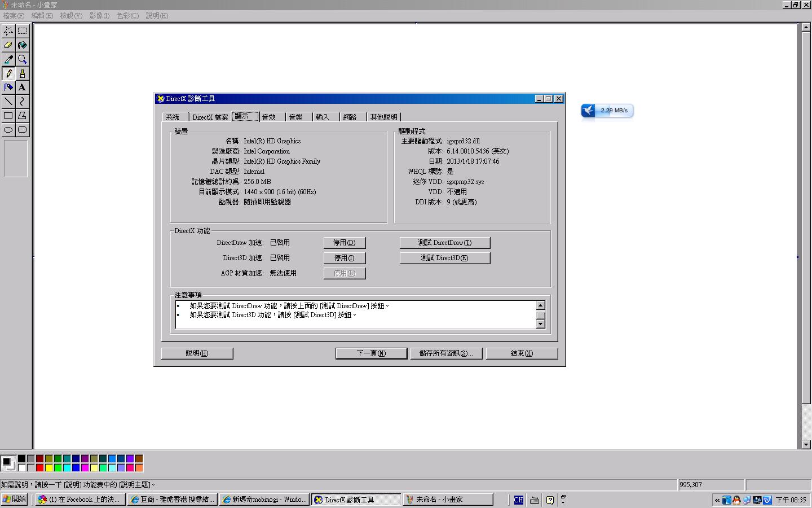Screen dimensions: 812x508
Task: Switch to the 音效 tab
Action: coord(269,117)
